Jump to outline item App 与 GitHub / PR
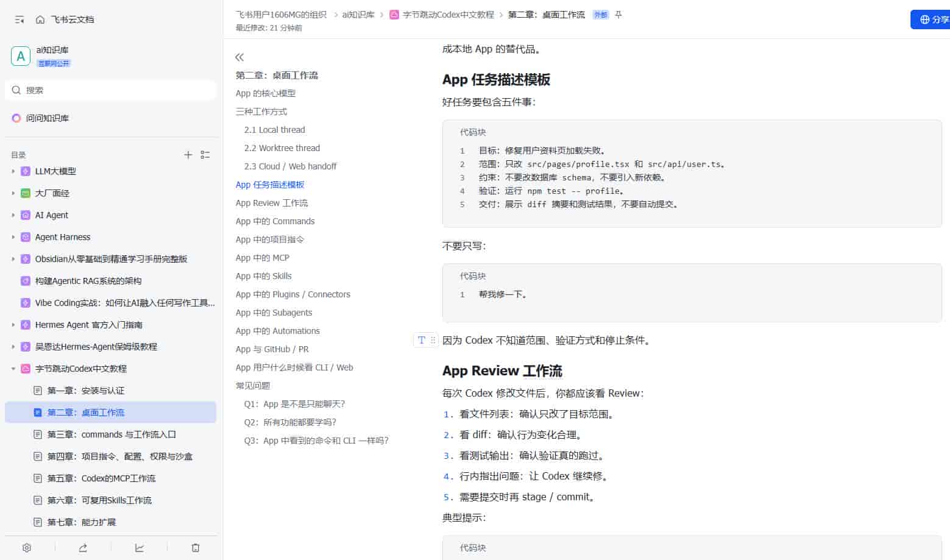The image size is (950, 560). tap(272, 349)
